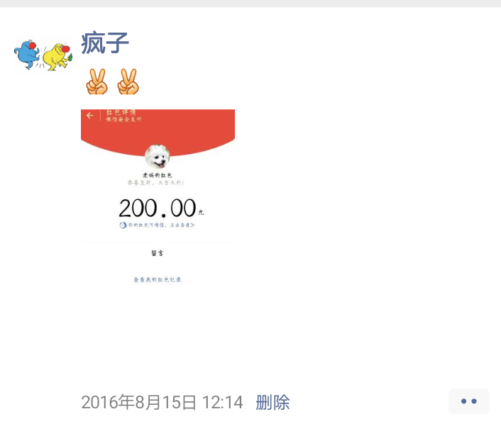Click the 2016年8月15日 12:14 timestamp
The image size is (501, 448).
tap(162, 402)
